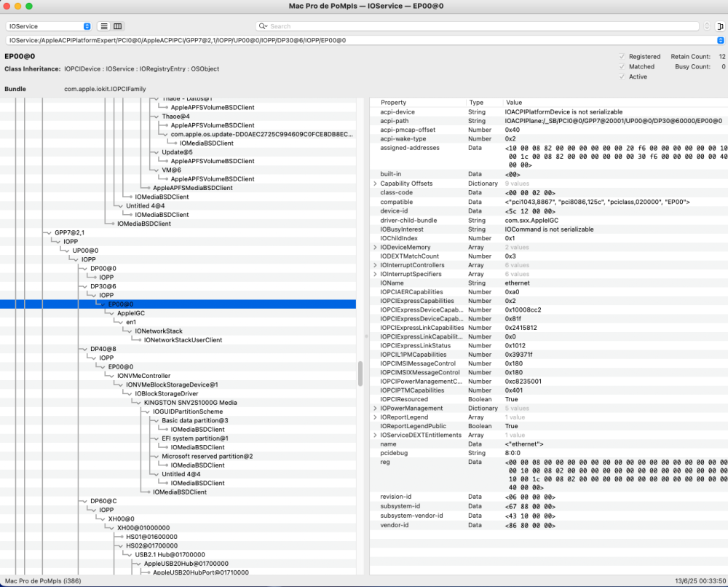This screenshot has height=587, width=728.
Task: Select EFI system partition@1 item
Action: (195, 439)
